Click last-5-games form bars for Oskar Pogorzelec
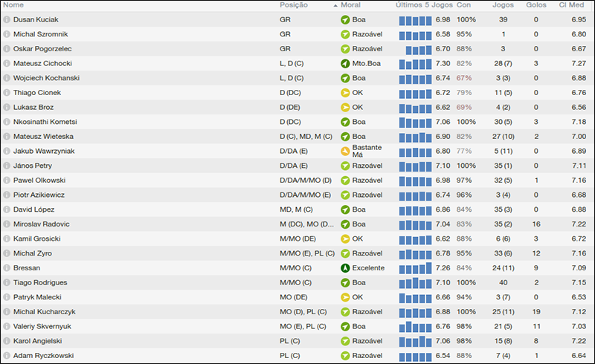The height and width of the screenshot is (364, 595). coord(415,49)
